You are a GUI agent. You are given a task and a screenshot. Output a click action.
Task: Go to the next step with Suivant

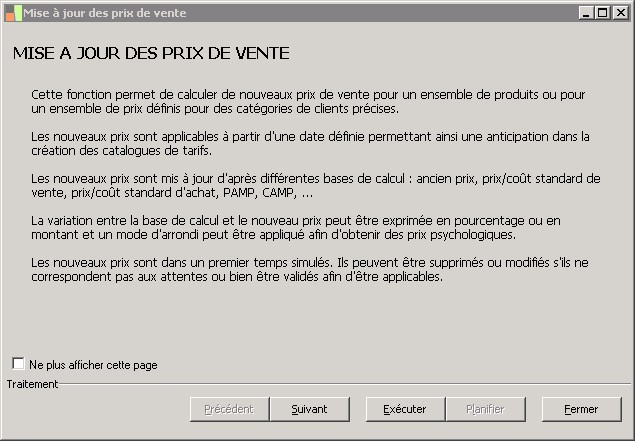tap(309, 409)
